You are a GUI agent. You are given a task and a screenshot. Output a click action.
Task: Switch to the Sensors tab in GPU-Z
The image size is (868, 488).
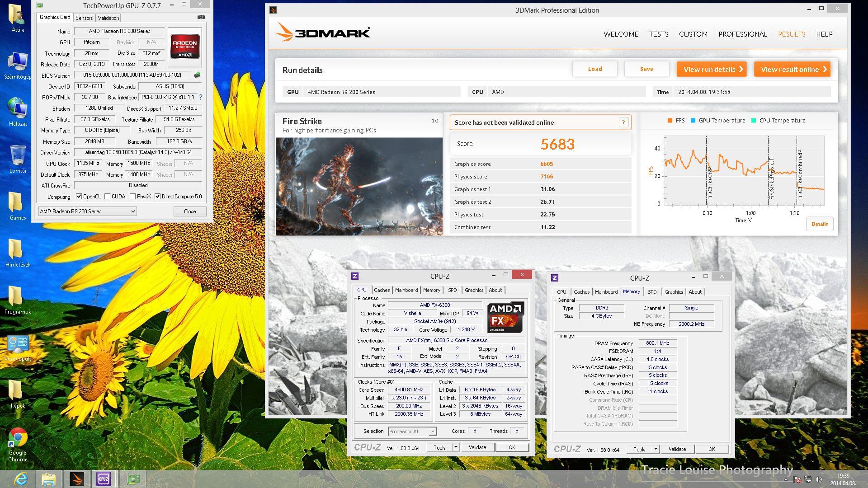click(x=84, y=18)
